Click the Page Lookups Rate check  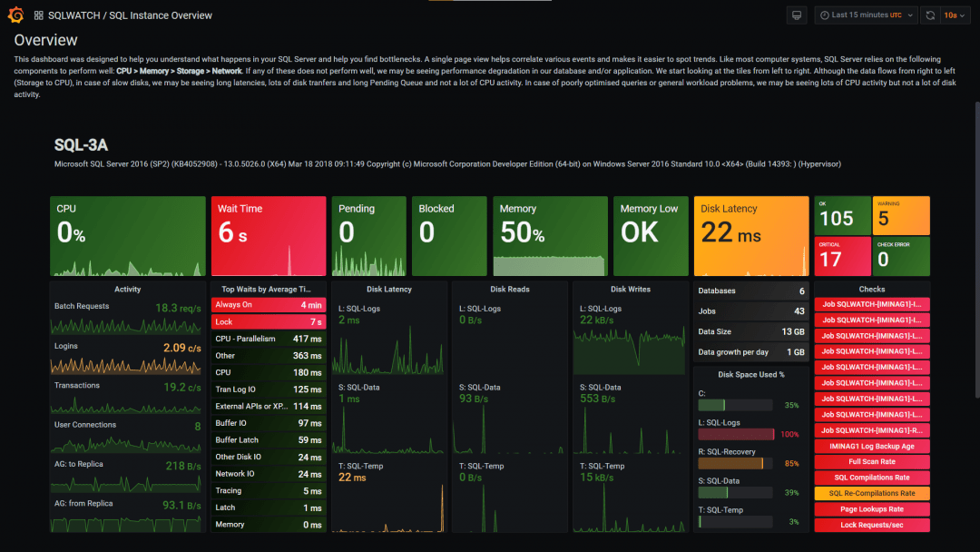coord(871,508)
